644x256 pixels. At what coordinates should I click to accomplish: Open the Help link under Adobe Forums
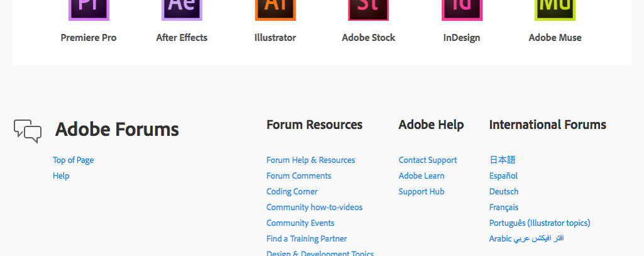coord(61,176)
